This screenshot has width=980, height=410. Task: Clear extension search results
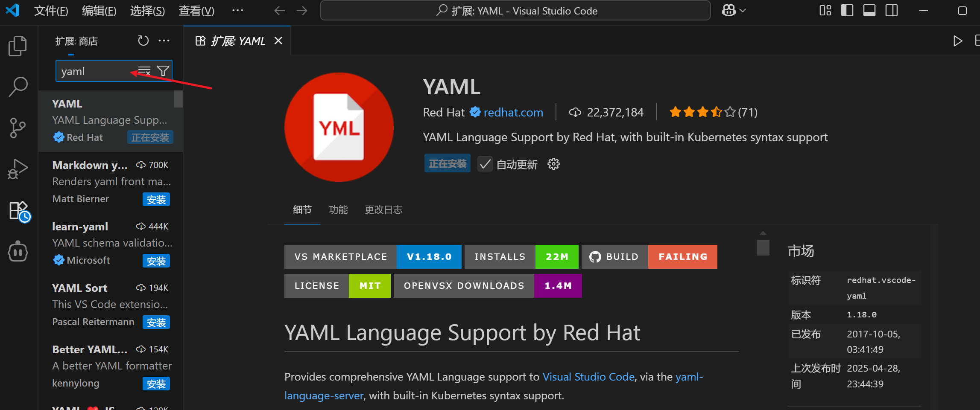pyautogui.click(x=144, y=71)
